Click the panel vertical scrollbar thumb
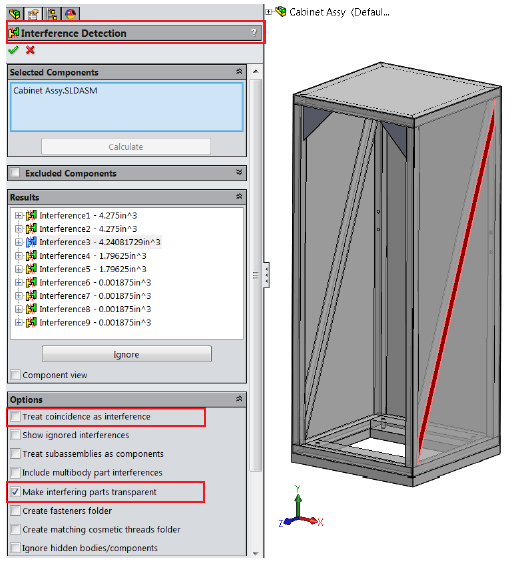511x563 pixels. click(x=256, y=276)
